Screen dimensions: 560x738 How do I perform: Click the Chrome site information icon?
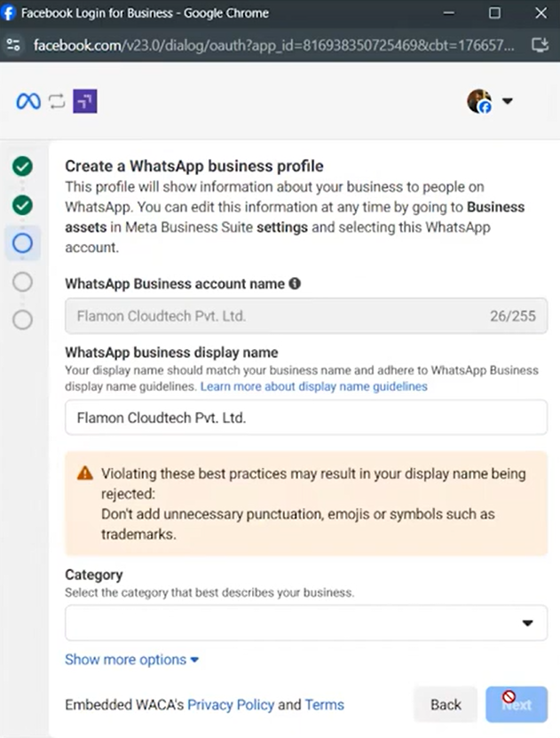point(13,45)
